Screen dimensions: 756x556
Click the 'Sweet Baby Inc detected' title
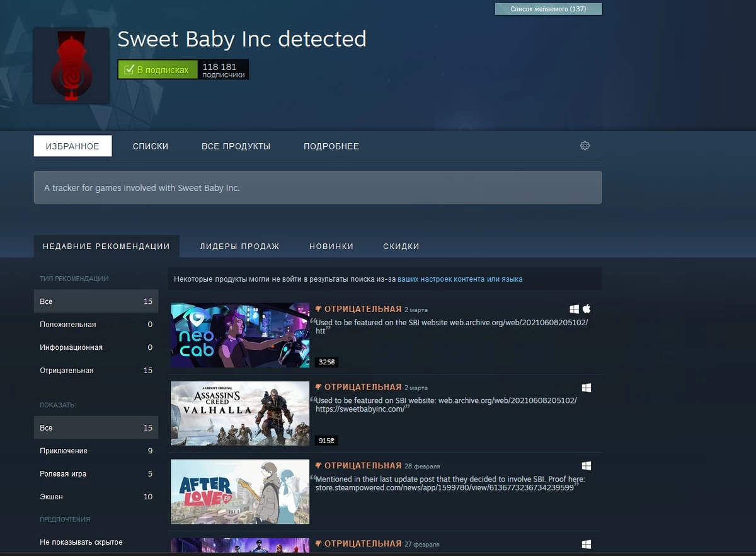pyautogui.click(x=242, y=39)
